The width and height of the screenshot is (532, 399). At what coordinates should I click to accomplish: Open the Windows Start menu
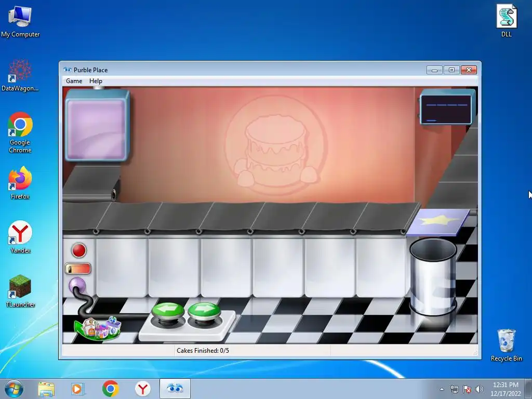(14, 389)
